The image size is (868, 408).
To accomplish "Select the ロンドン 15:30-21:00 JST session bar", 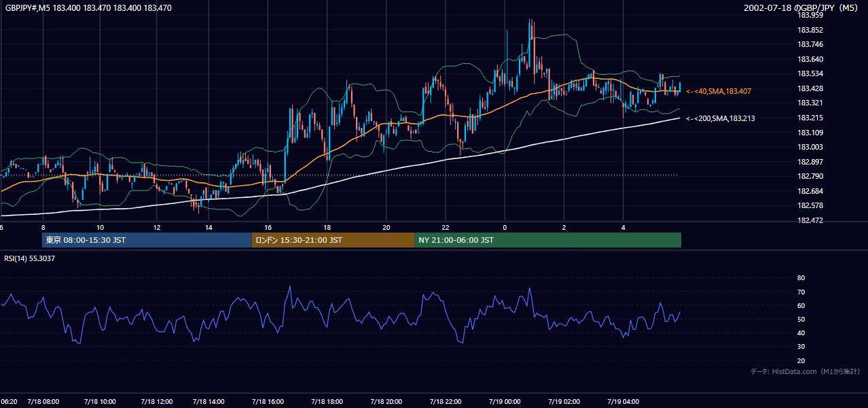I will (333, 240).
